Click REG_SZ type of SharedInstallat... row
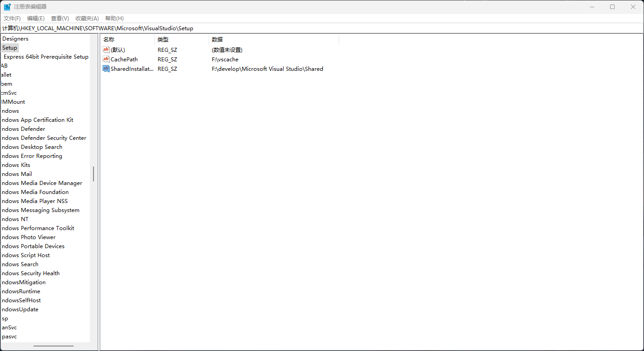The width and height of the screenshot is (644, 351). (167, 69)
